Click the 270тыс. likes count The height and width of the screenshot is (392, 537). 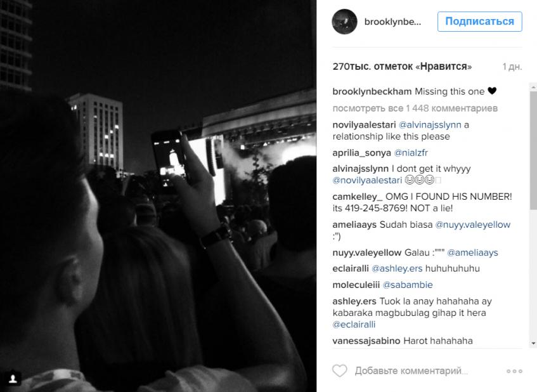(402, 66)
